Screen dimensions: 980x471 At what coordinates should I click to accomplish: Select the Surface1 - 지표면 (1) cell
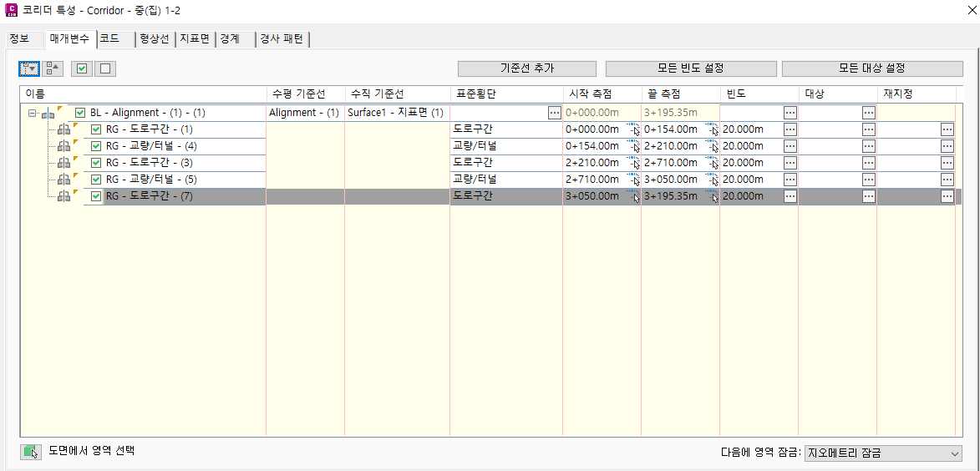(397, 113)
